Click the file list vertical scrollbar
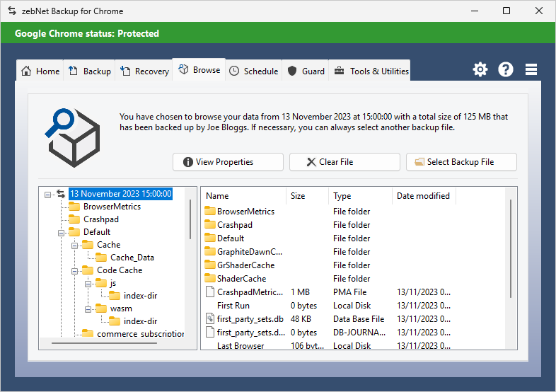Image resolution: width=556 pixels, height=392 pixels. click(511, 248)
